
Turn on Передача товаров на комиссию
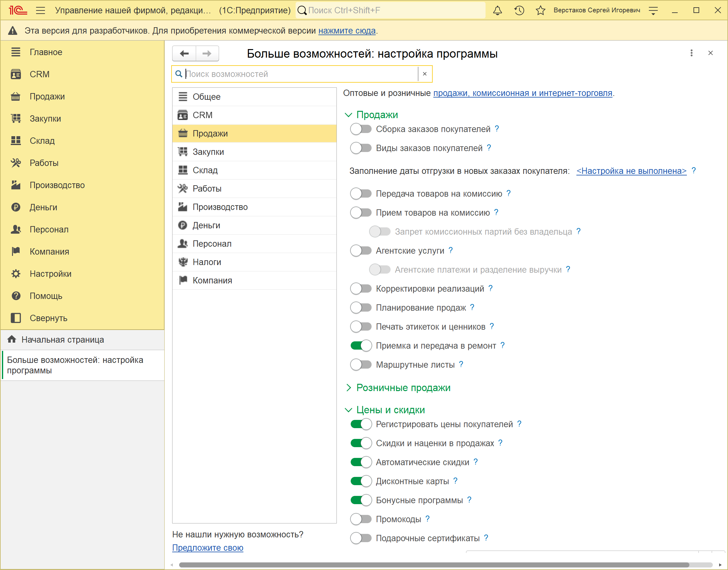361,193
